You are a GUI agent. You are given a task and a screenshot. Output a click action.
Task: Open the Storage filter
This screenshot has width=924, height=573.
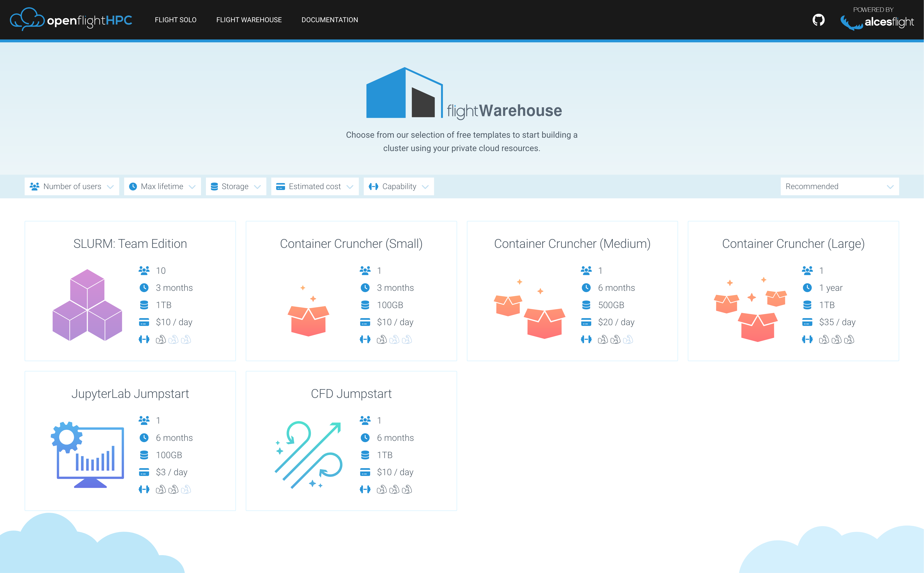click(x=236, y=186)
